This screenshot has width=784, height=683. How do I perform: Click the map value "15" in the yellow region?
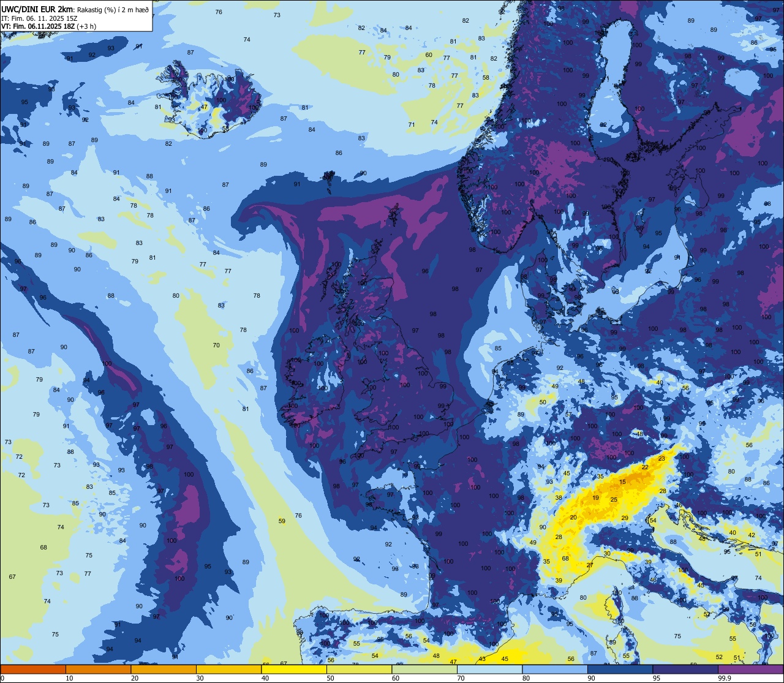coord(622,482)
